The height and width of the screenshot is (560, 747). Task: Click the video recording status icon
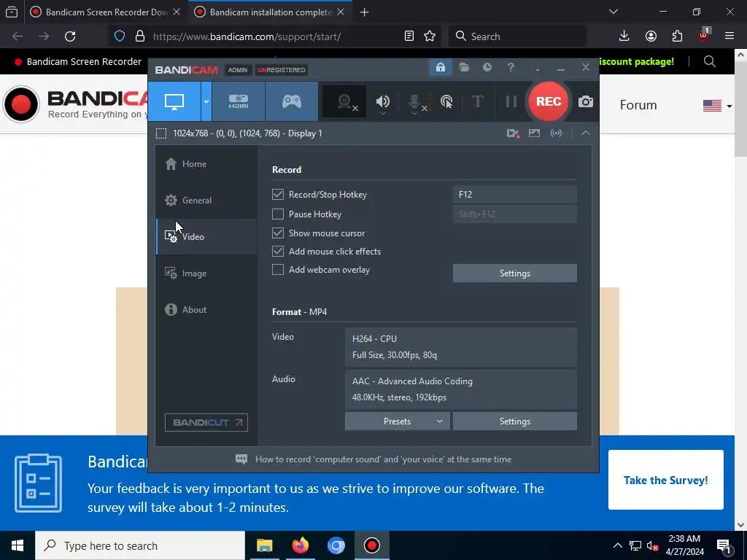click(513, 133)
